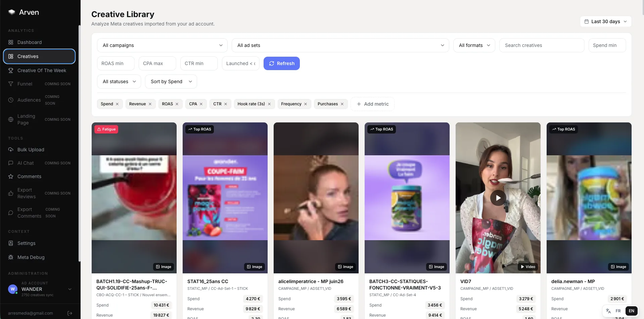Remove the Hook rate (3s) chip
The height and width of the screenshot is (319, 644).
click(x=269, y=104)
